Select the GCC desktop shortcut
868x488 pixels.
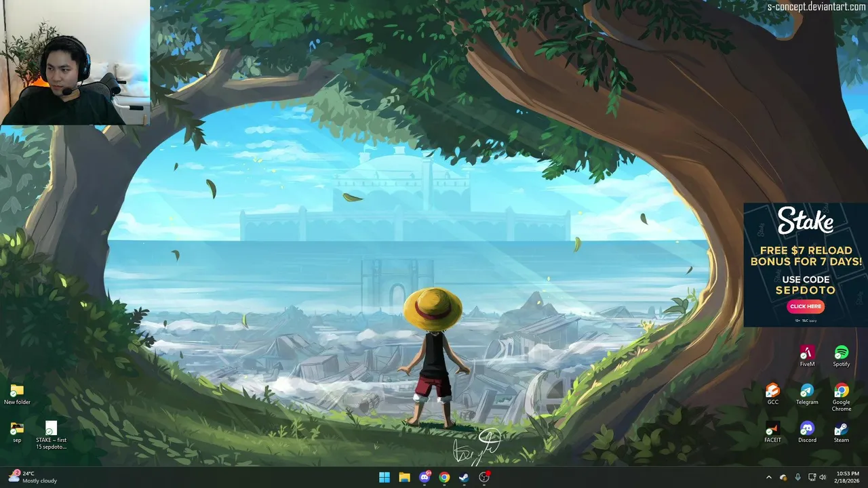click(772, 394)
